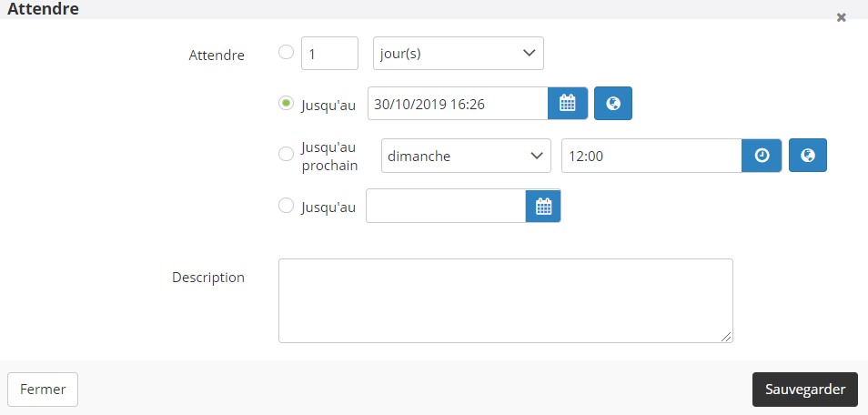Viewport: 868px width, 415px height.
Task: Select the radio button for waiting 1 jour(s)
Action: pyautogui.click(x=286, y=52)
